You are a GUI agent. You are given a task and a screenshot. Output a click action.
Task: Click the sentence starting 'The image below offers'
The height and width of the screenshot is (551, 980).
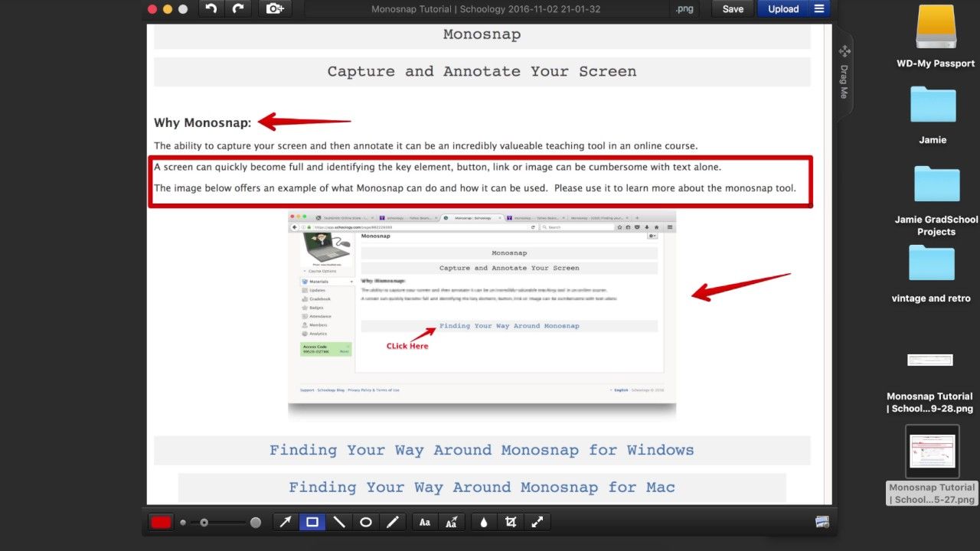[x=475, y=188]
